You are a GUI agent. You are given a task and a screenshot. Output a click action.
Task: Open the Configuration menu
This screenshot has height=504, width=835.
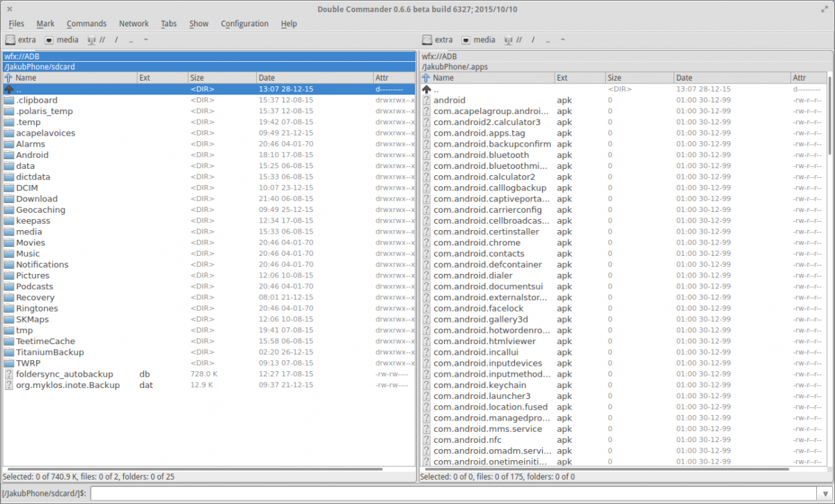pyautogui.click(x=244, y=24)
